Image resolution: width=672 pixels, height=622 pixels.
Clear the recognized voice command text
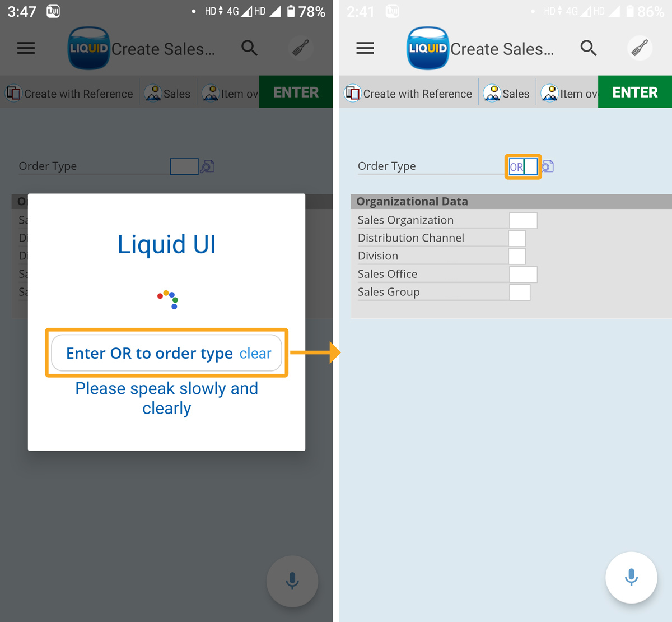(x=255, y=354)
